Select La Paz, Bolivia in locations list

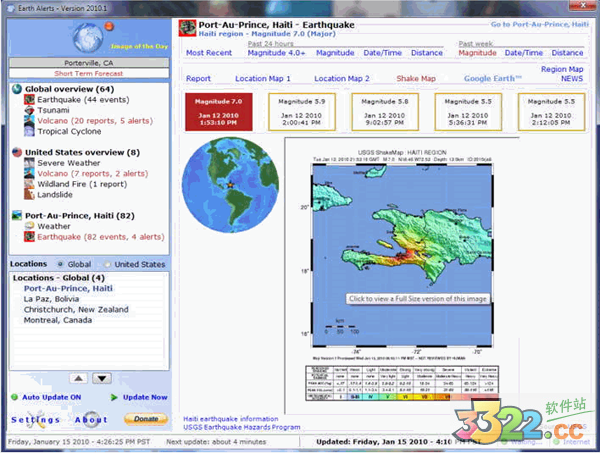click(x=51, y=299)
